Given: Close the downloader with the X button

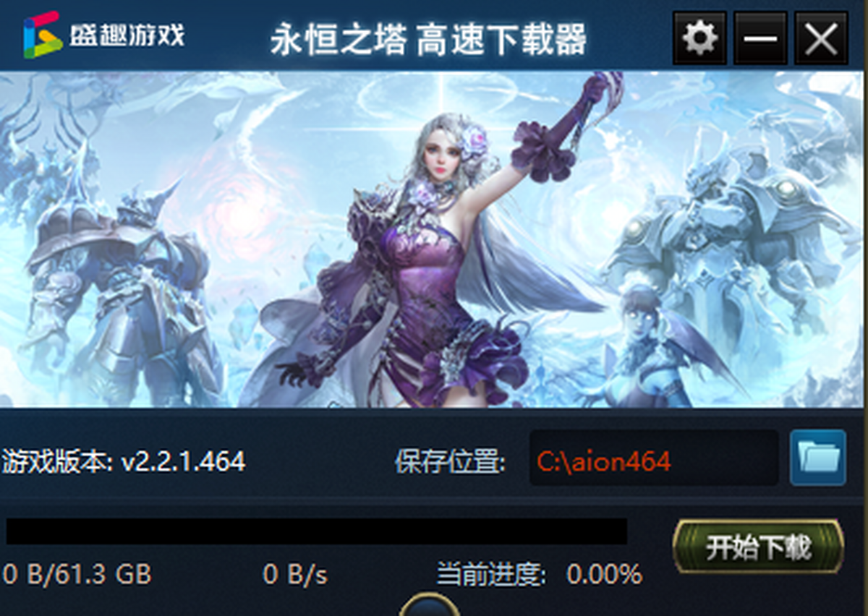Looking at the screenshot, I should pyautogui.click(x=821, y=38).
